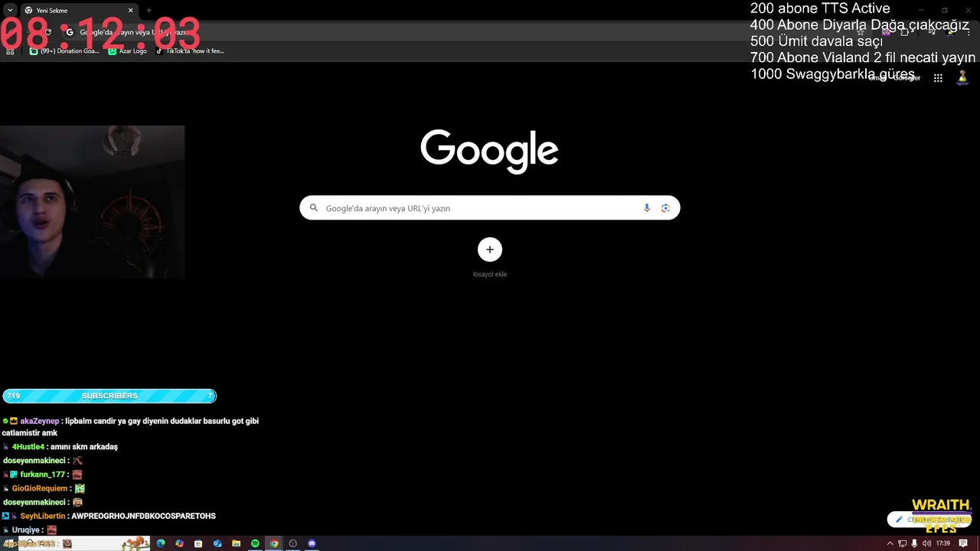
Task: Open the Donation Goa... bookmark
Action: [64, 51]
